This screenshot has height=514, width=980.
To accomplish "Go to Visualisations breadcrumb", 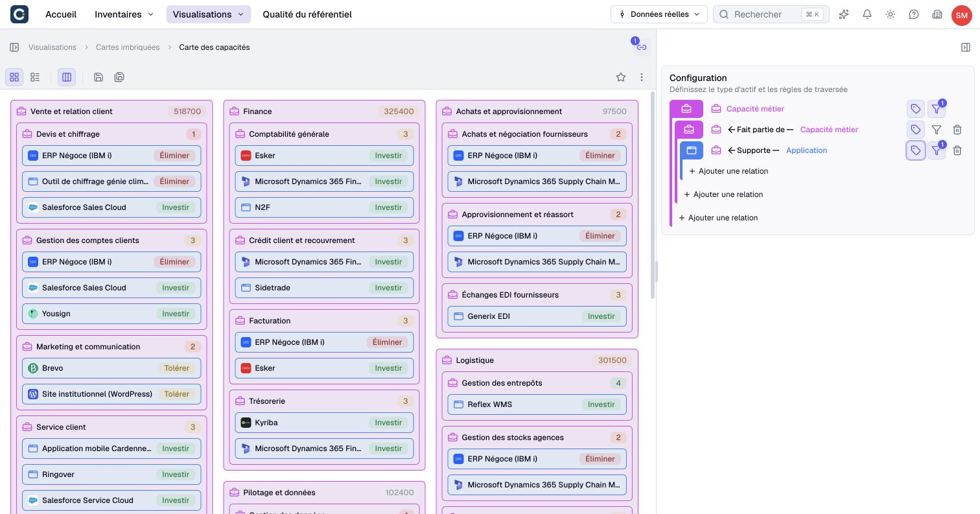I will pos(52,47).
